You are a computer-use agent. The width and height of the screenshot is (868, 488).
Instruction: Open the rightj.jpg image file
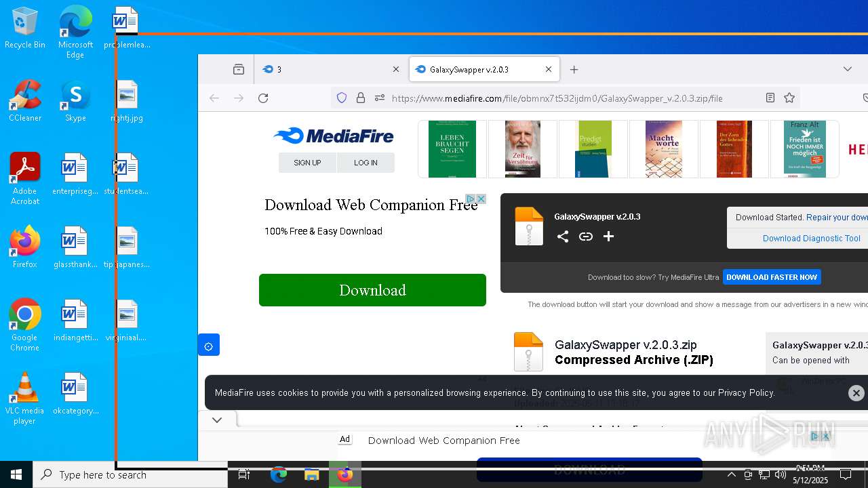(127, 102)
